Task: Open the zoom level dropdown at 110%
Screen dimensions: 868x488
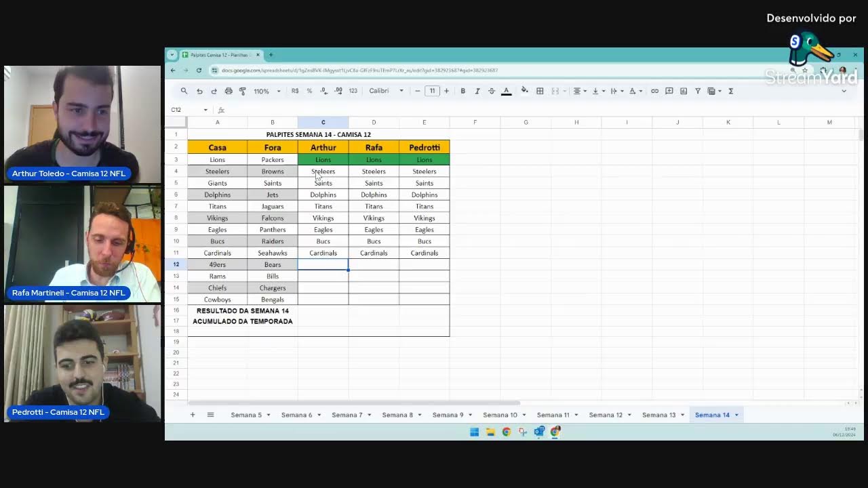Action: tap(267, 91)
